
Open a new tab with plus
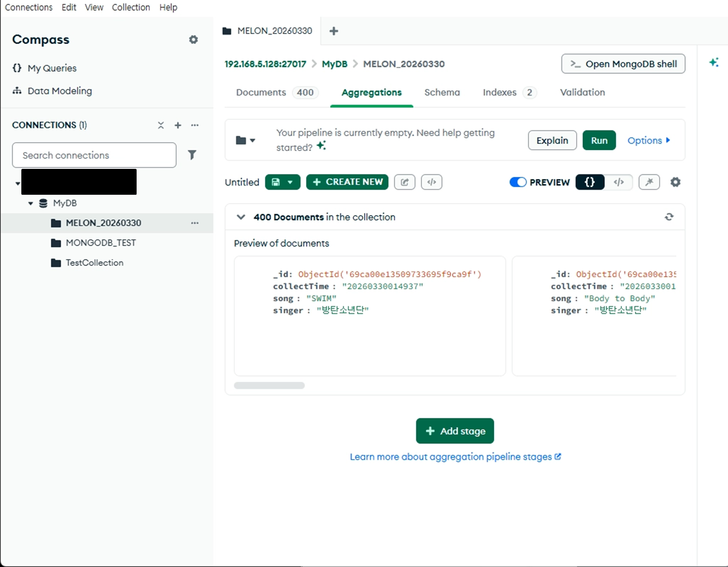tap(334, 31)
